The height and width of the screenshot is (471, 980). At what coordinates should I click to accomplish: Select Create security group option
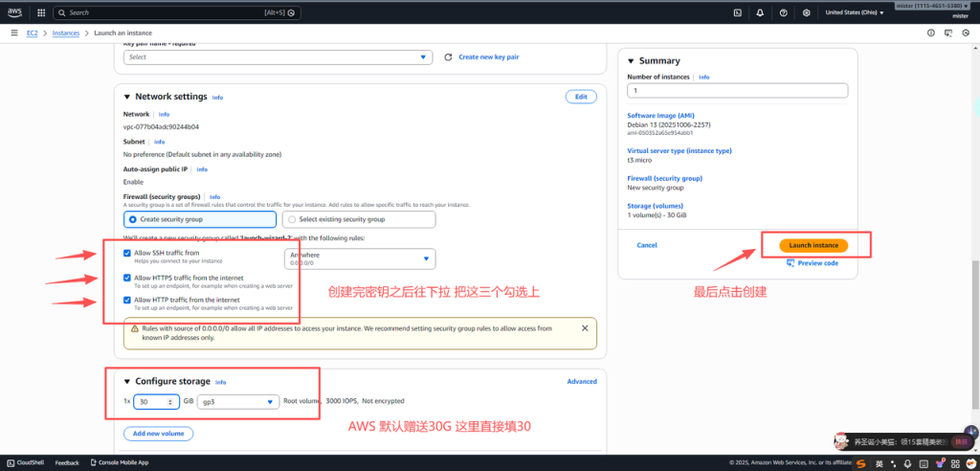[x=200, y=219]
